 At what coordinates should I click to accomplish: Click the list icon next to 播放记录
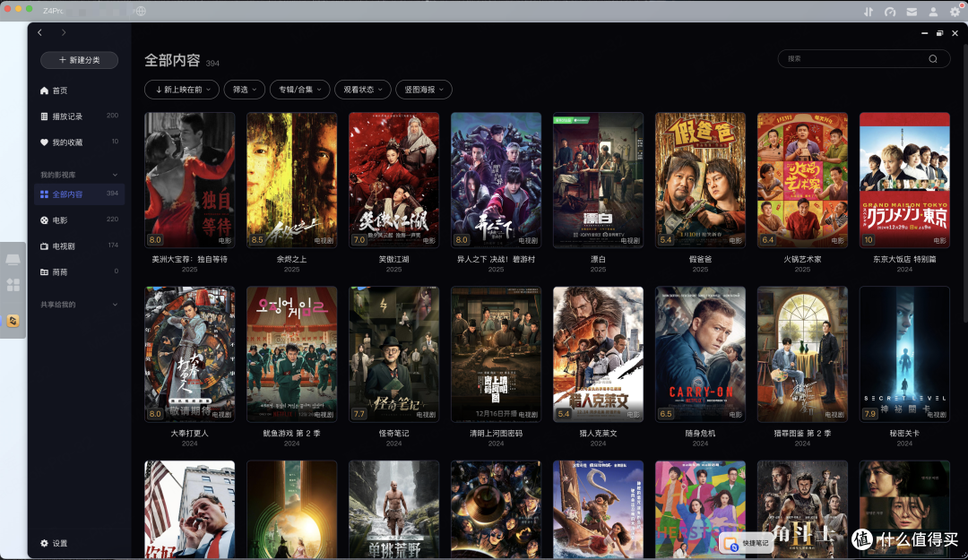click(45, 116)
